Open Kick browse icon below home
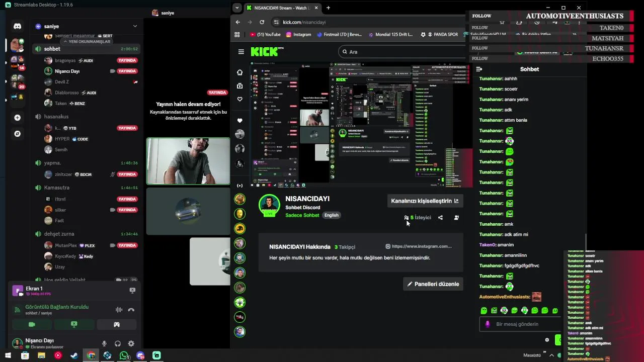 click(239, 86)
